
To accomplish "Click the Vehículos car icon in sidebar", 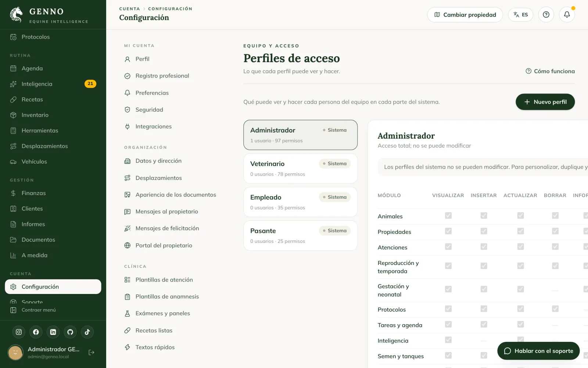I will 13,162.
